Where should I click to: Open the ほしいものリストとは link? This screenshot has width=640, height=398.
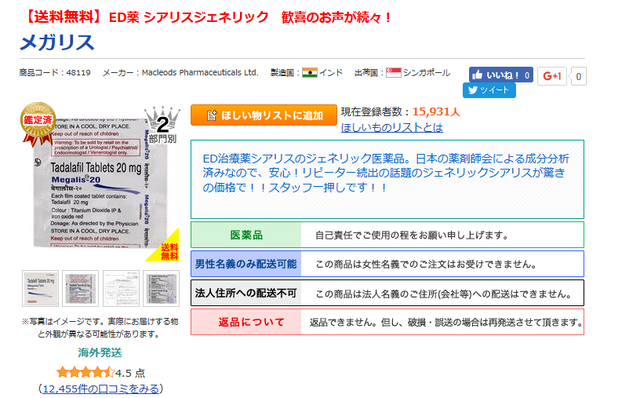(x=392, y=128)
